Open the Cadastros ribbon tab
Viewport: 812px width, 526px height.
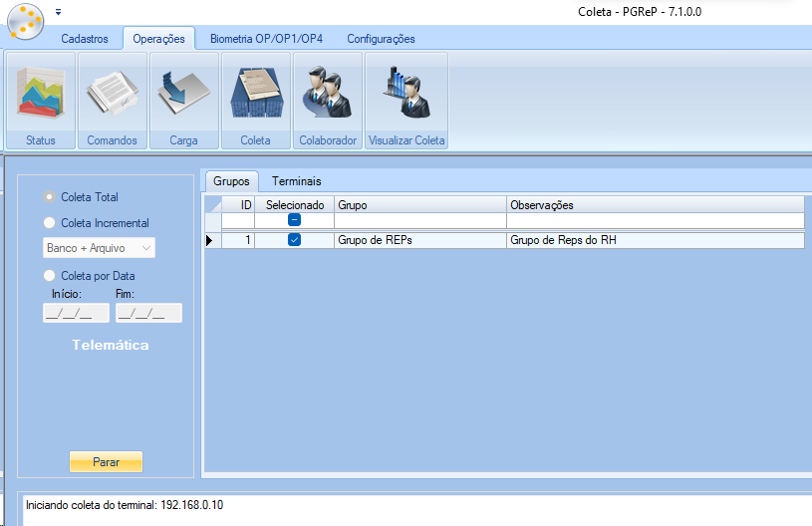click(x=85, y=39)
